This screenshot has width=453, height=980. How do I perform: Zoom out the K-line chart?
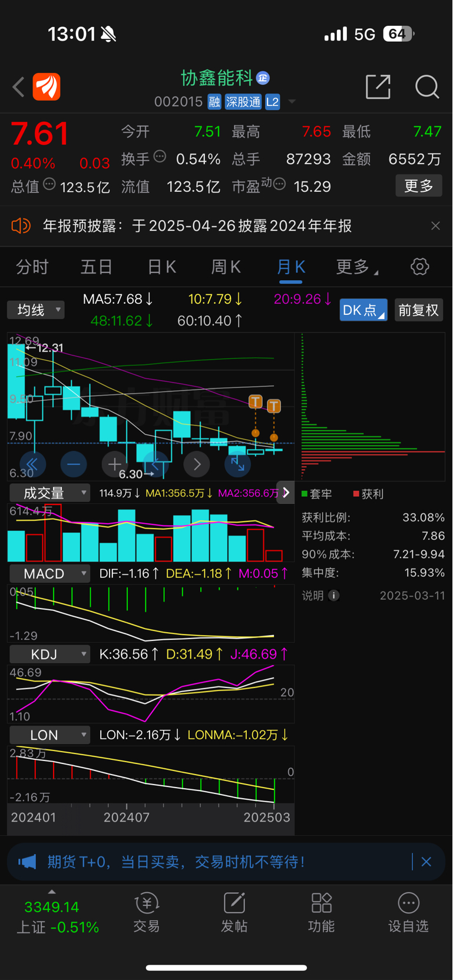74,464
